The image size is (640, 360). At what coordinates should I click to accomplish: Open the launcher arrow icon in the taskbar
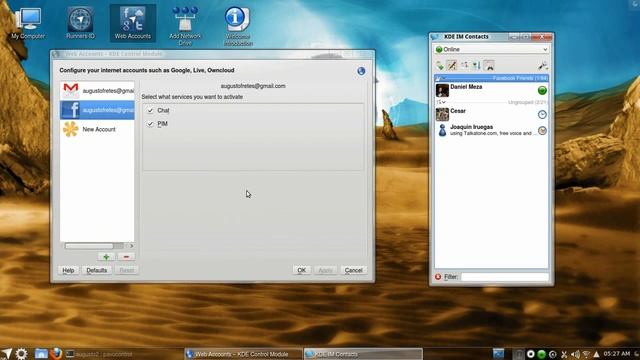pos(7,354)
